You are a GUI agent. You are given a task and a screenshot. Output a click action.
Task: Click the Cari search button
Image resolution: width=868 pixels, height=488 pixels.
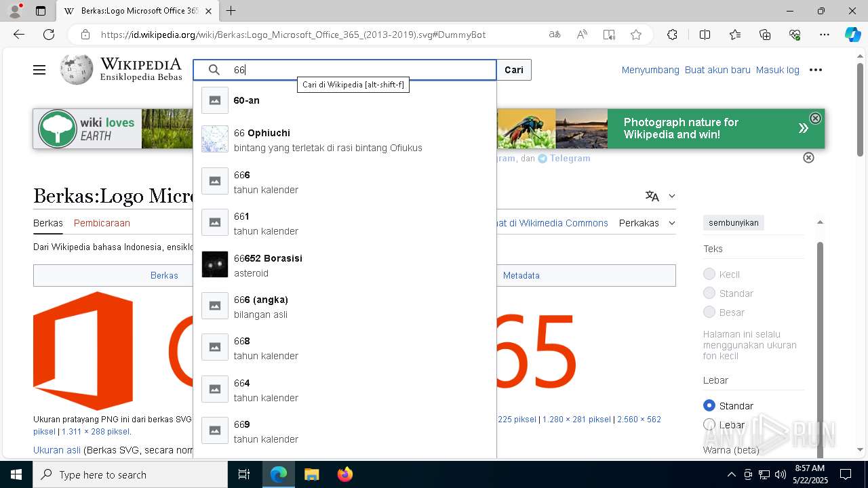pos(514,70)
